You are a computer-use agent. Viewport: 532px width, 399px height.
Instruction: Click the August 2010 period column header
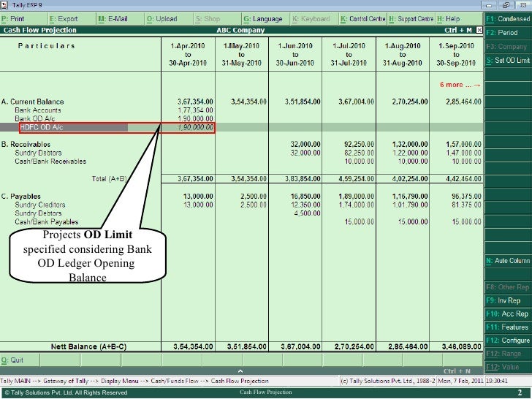(403, 54)
